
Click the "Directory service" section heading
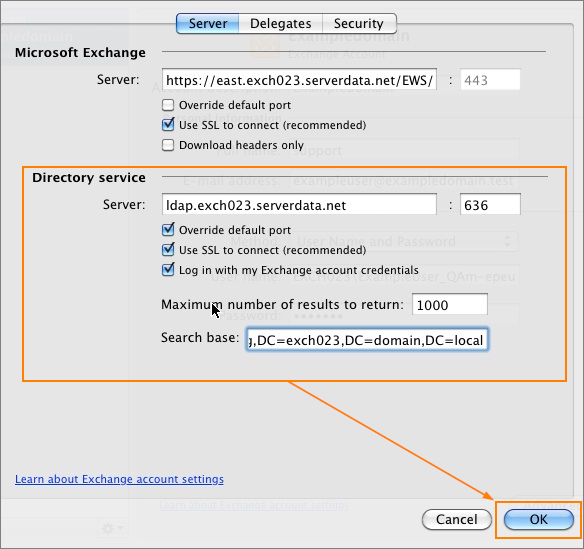tap(89, 178)
